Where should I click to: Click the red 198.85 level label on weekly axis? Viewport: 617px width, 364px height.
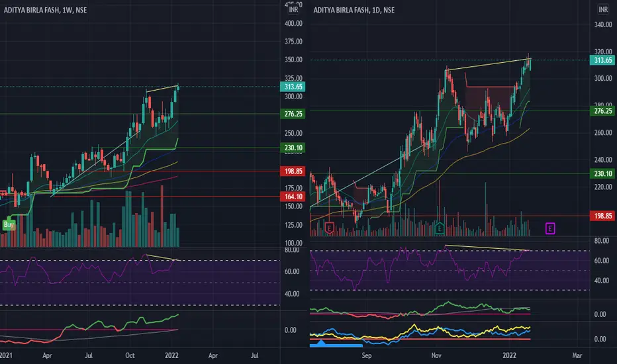293,171
